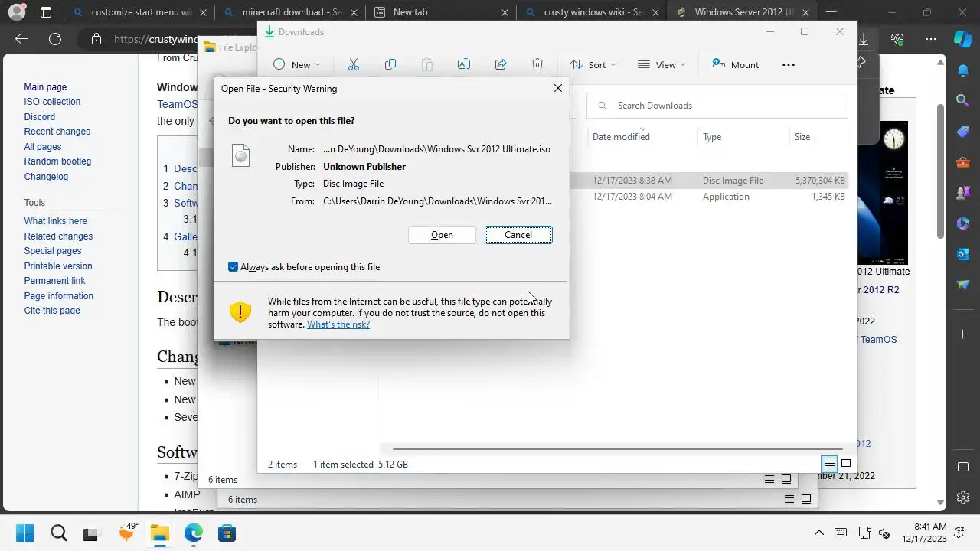Open Shopping tag in Edge sidebar
Screen dimensions: 980x551
coord(963,132)
